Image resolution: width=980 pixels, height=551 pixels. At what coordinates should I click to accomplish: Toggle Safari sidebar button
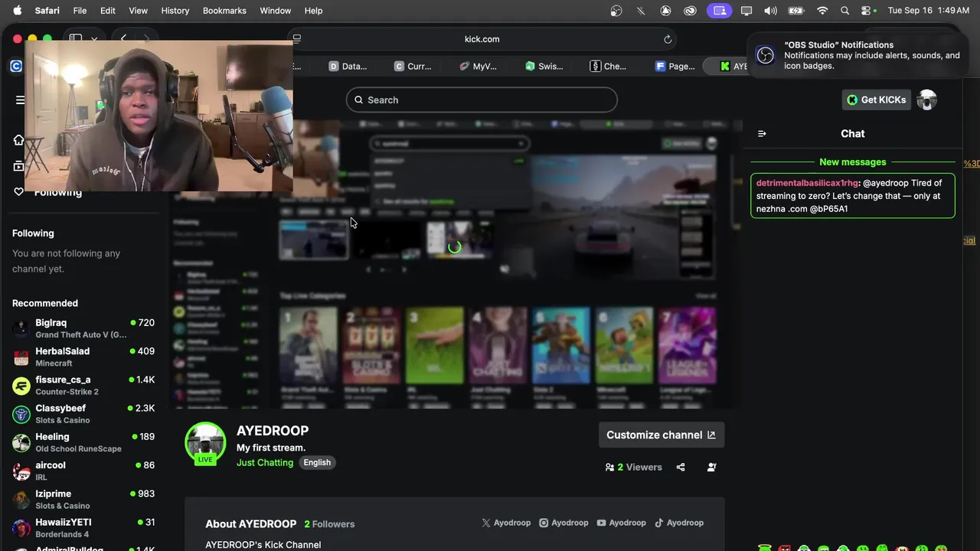tap(76, 38)
